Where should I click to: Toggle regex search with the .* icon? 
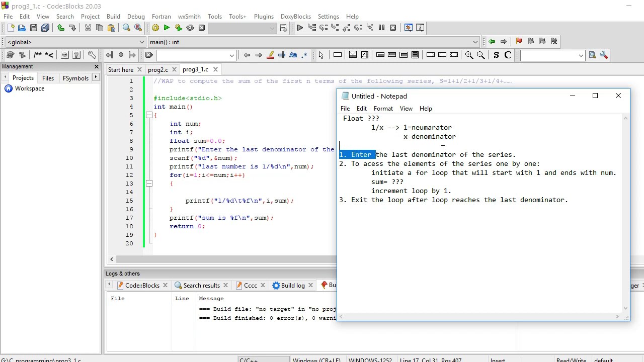coord(304,55)
